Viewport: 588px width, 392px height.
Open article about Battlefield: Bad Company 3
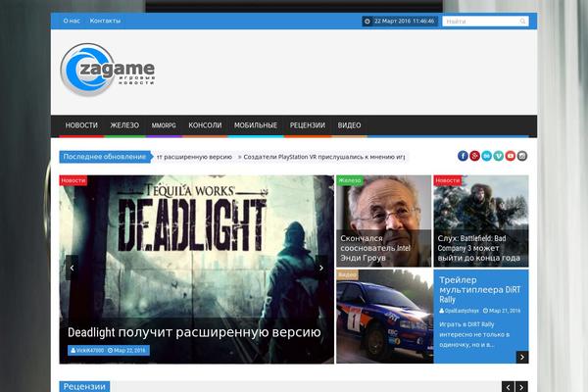click(479, 248)
